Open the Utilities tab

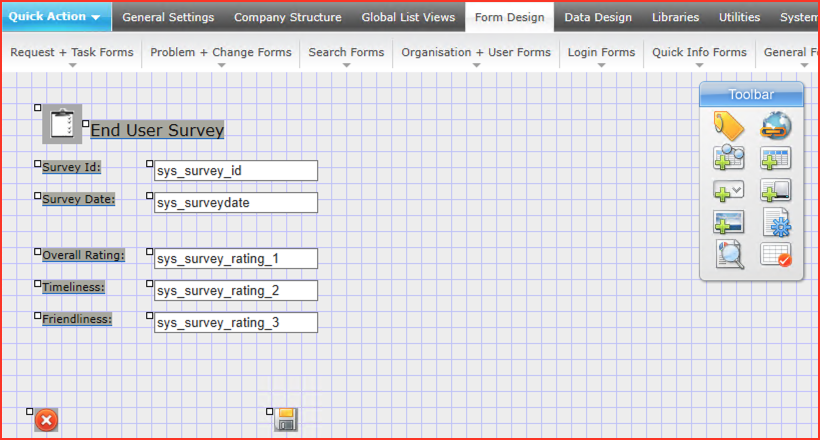click(x=739, y=17)
